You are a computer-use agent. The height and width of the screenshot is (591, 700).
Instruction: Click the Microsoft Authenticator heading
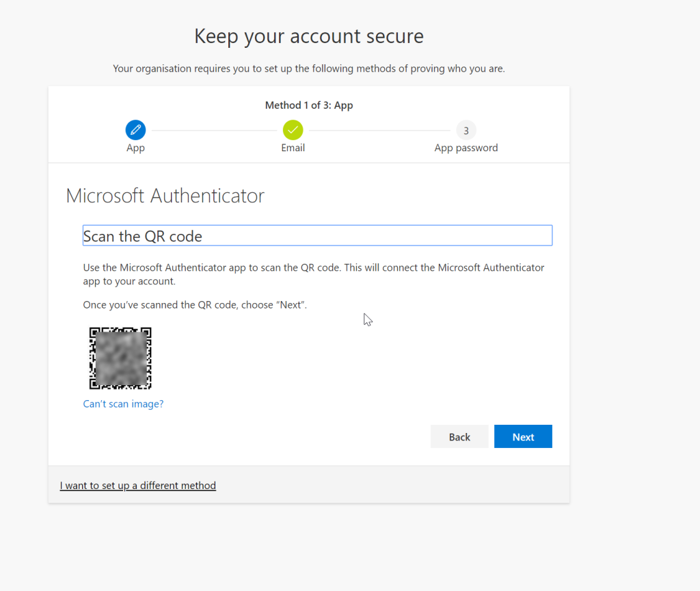pyautogui.click(x=165, y=196)
